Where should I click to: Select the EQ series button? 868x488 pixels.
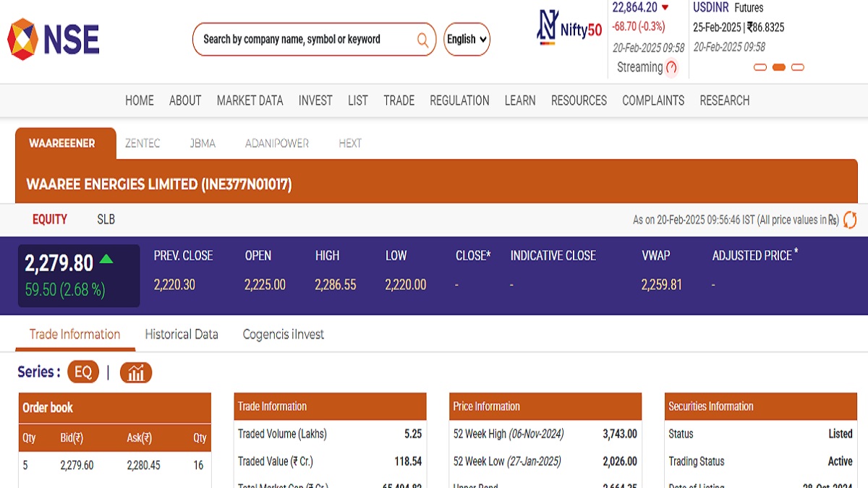83,372
